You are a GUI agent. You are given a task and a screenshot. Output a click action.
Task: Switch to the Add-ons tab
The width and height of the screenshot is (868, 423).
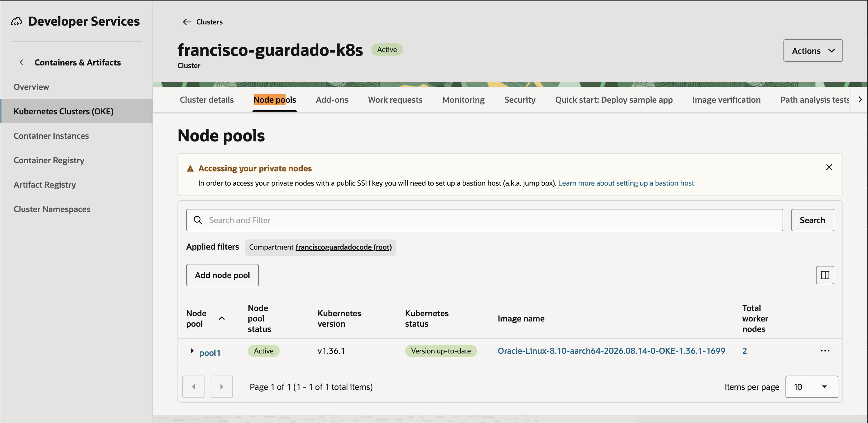click(331, 99)
